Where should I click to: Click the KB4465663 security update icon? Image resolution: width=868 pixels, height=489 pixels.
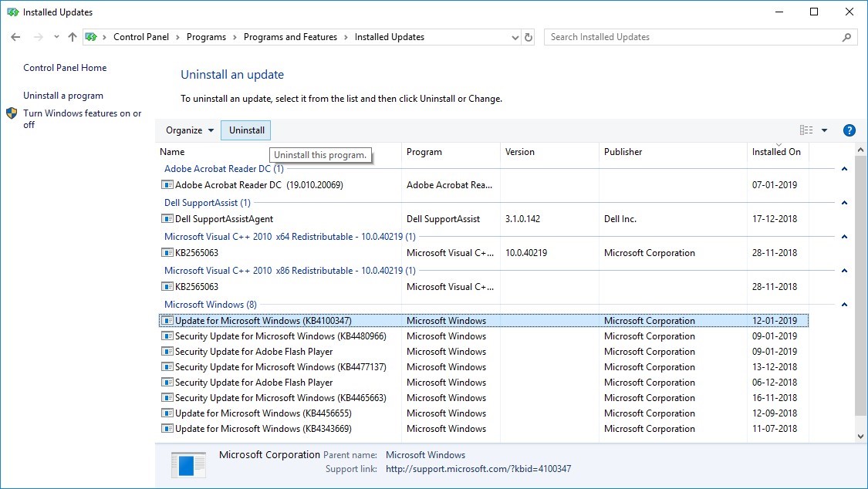point(167,398)
